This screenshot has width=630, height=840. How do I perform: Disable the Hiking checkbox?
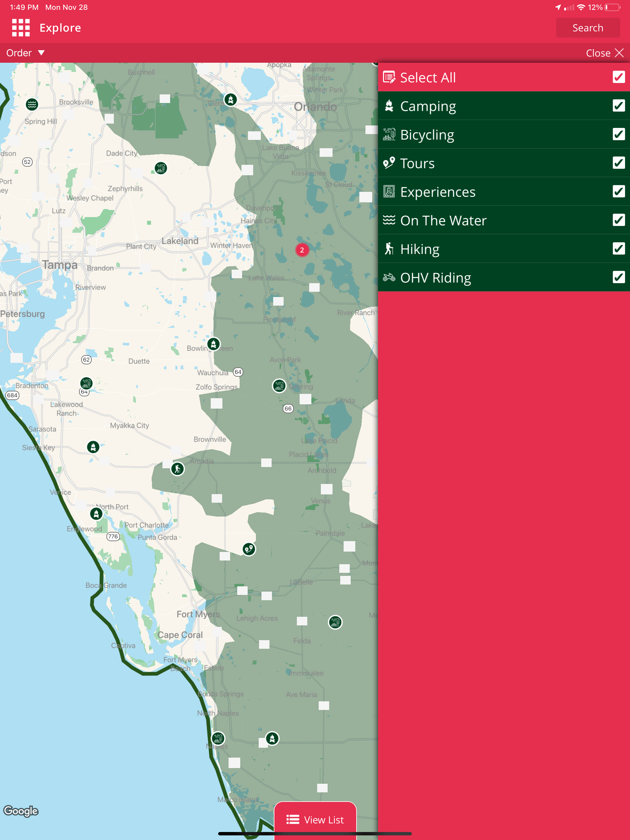619,249
